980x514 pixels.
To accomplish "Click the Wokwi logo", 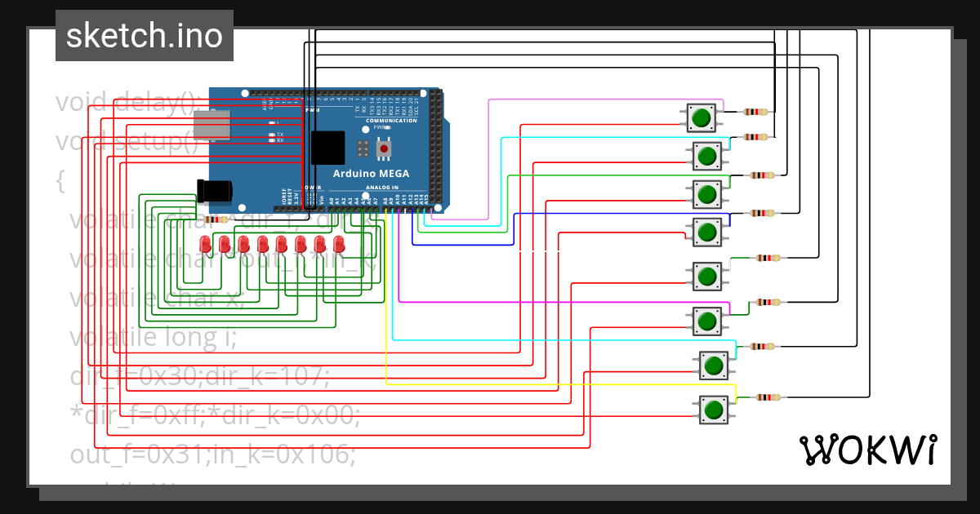I will 868,450.
